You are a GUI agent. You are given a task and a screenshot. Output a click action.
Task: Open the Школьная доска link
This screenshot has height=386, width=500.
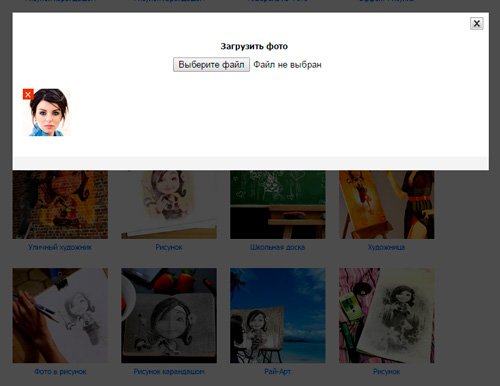(278, 247)
